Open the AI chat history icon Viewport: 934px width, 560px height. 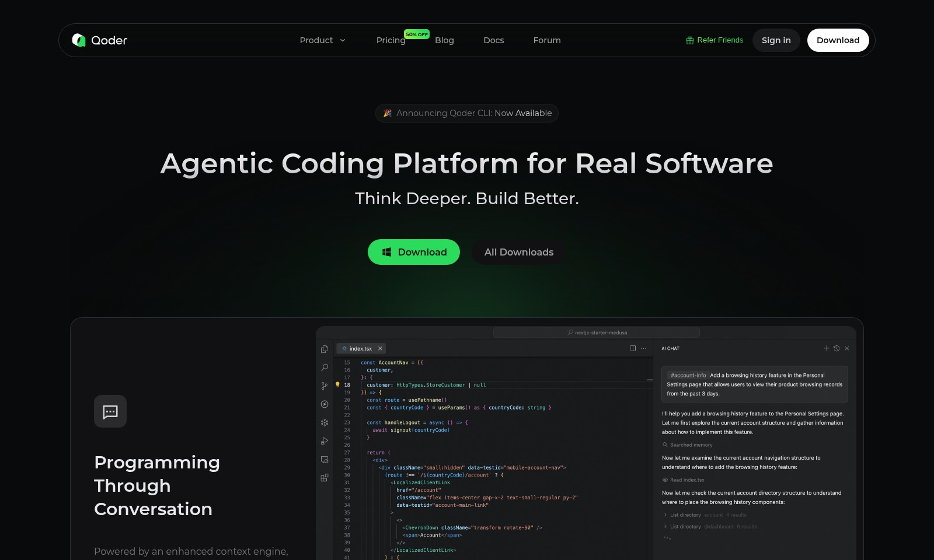click(x=837, y=348)
